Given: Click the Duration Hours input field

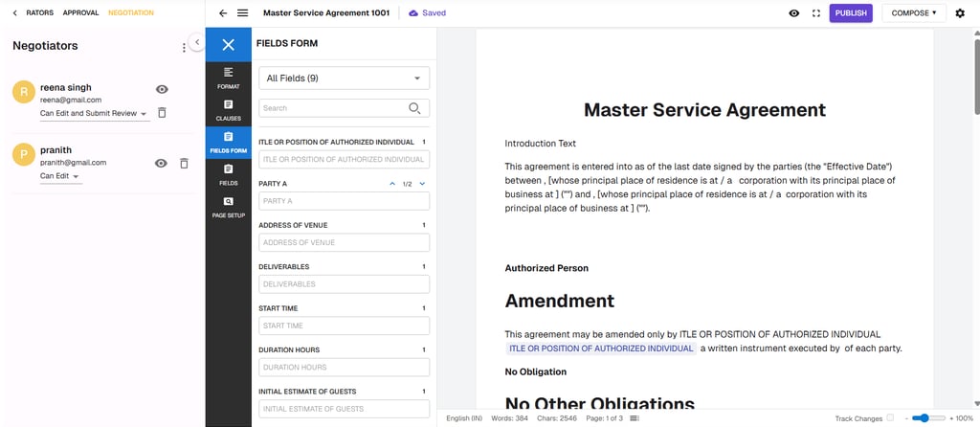Looking at the screenshot, I should pos(345,367).
